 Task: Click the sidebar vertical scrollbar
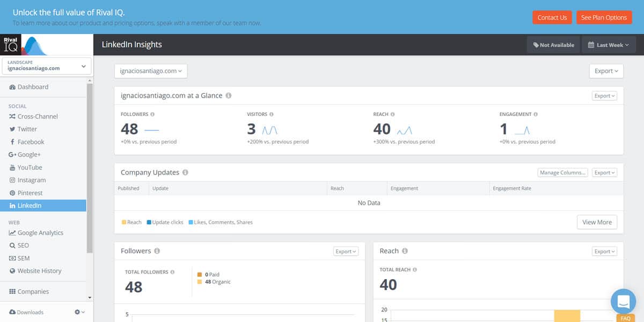[90, 167]
